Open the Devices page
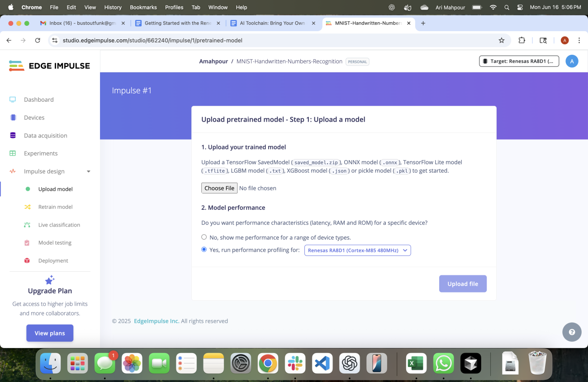 click(x=34, y=118)
